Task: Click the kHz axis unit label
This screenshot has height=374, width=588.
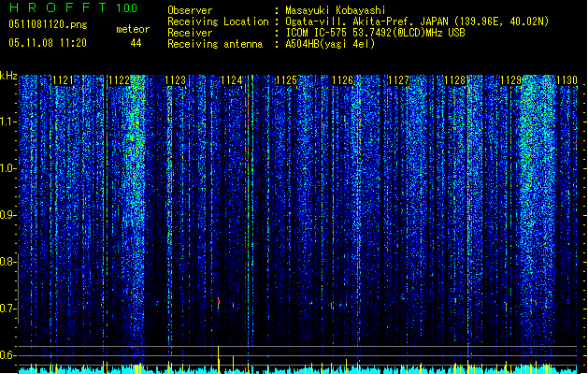Action: coord(8,76)
